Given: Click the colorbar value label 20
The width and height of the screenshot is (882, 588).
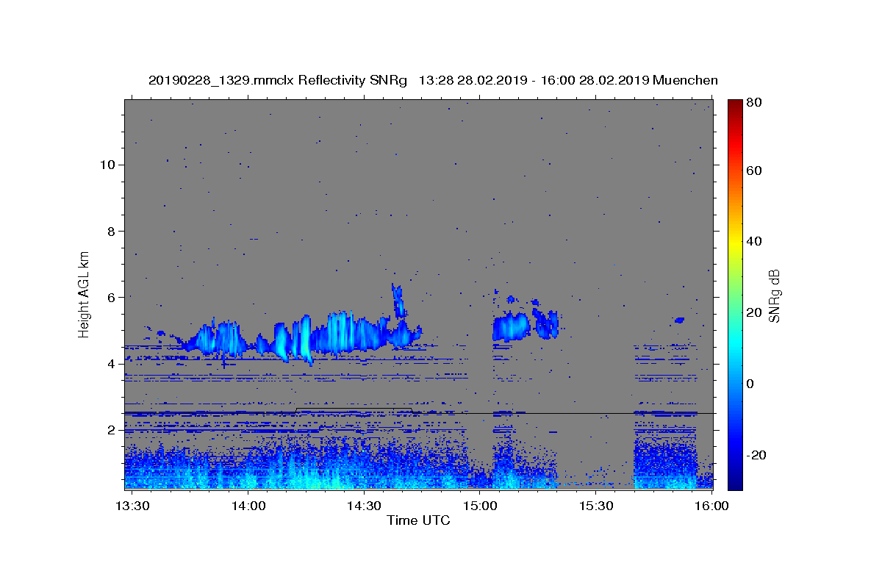Looking at the screenshot, I should click(755, 313).
